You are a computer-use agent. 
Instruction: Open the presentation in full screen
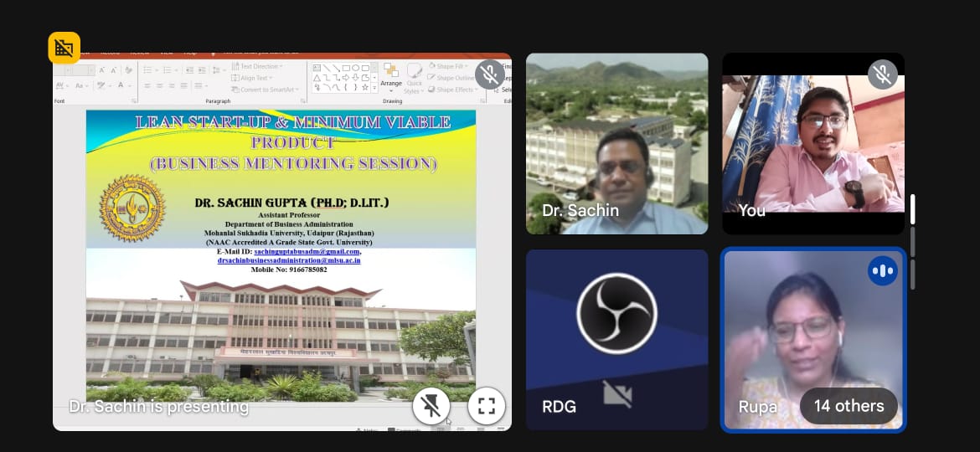(x=487, y=406)
